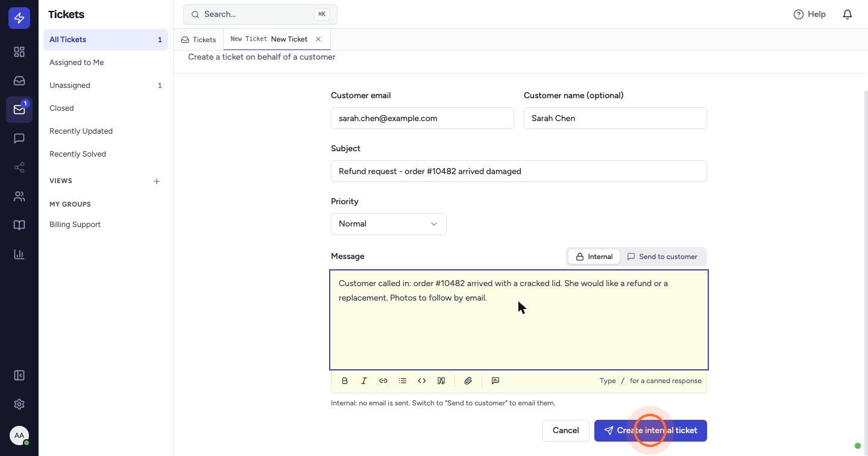This screenshot has height=456, width=868.
Task: Focus the Search box
Action: (x=260, y=14)
